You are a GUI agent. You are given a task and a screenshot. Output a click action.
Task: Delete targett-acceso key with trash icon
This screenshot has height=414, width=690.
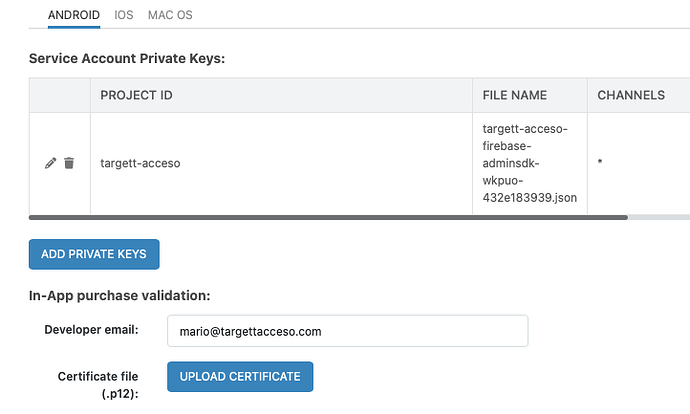69,163
